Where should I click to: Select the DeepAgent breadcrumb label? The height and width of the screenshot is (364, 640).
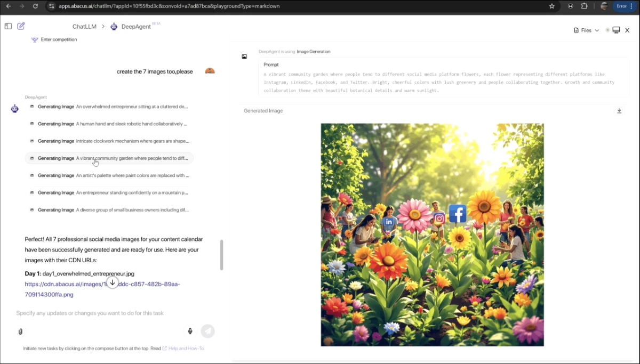[x=136, y=27]
